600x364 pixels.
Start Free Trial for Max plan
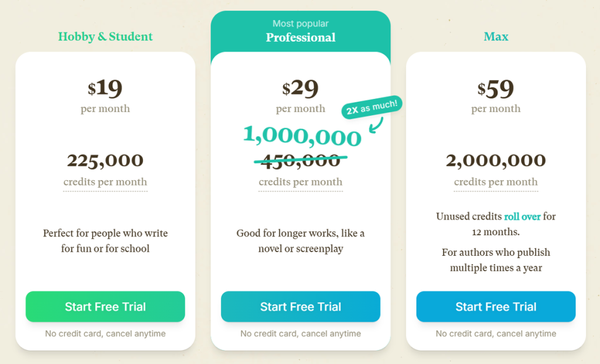496,306
